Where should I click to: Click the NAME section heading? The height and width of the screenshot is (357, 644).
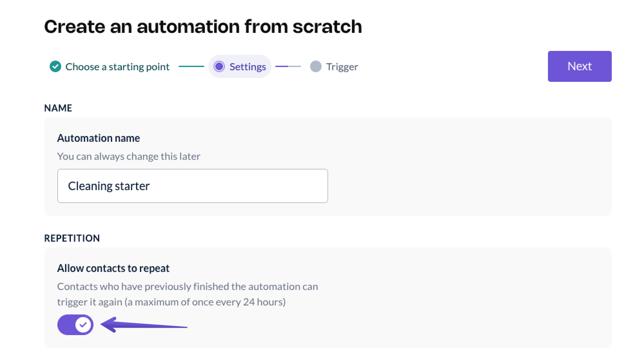coord(58,108)
